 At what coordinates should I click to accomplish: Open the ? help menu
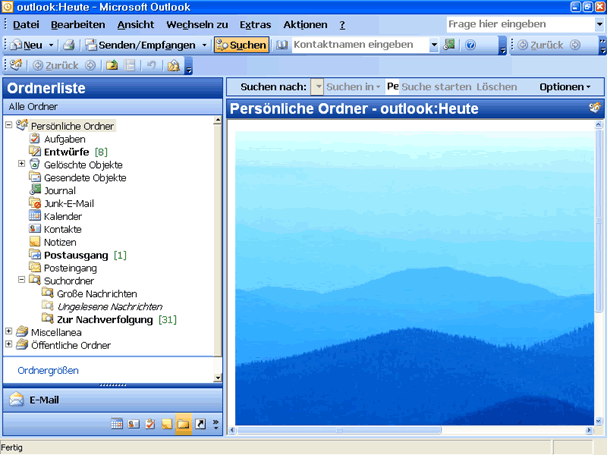click(x=342, y=25)
